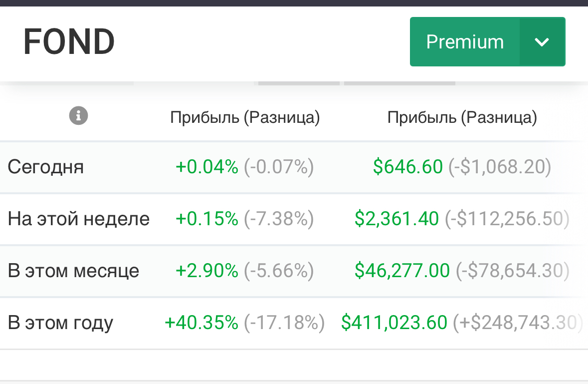Click today's +0.04% profit value

(x=207, y=167)
